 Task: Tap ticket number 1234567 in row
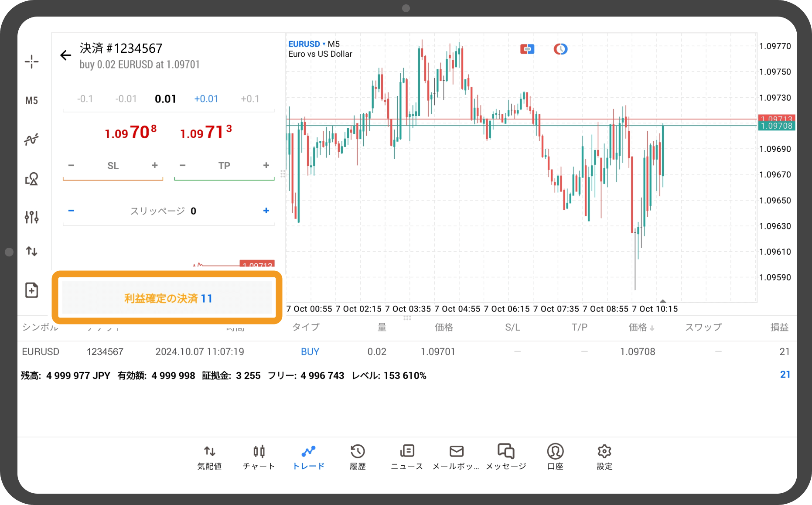(105, 351)
